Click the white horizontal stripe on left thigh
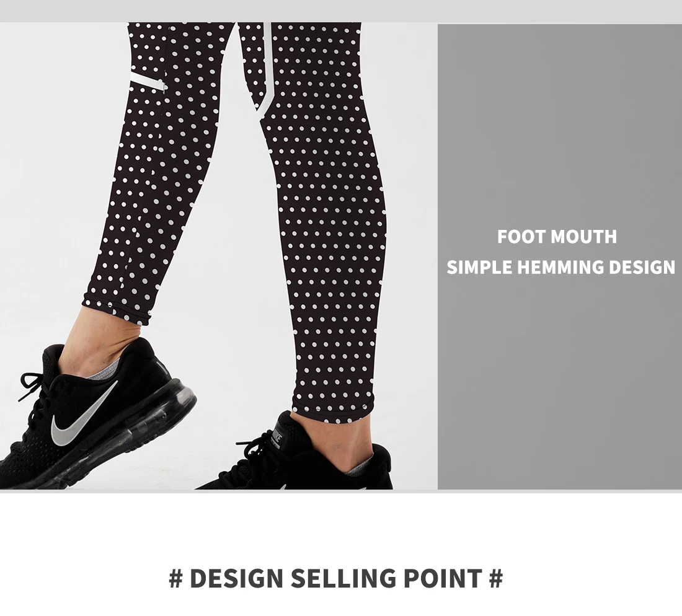The image size is (682, 616). point(148,82)
